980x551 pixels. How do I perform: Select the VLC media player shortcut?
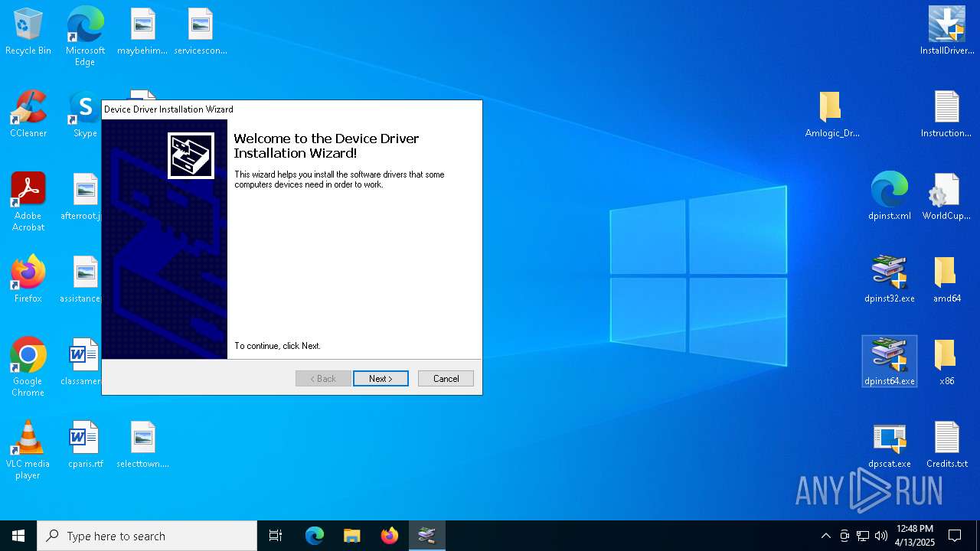[28, 450]
